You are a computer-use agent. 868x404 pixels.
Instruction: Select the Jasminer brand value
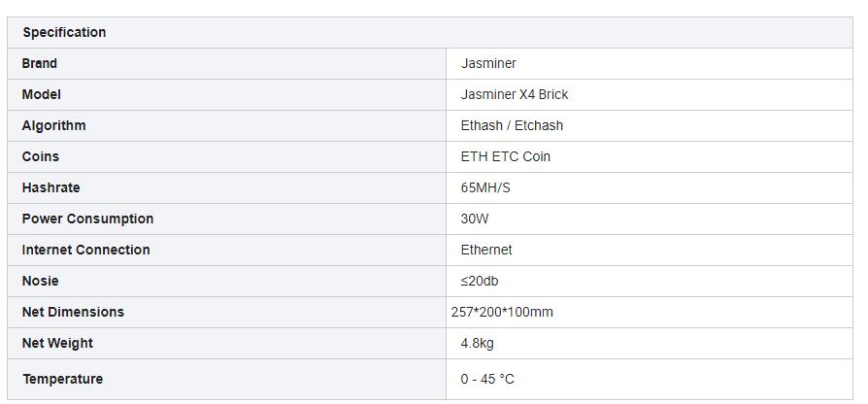pos(488,63)
